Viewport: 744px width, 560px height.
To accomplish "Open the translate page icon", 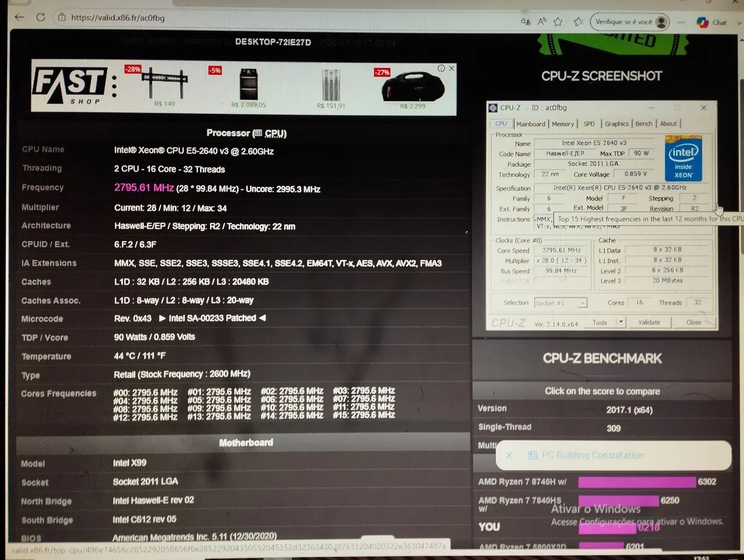I will pos(525,21).
